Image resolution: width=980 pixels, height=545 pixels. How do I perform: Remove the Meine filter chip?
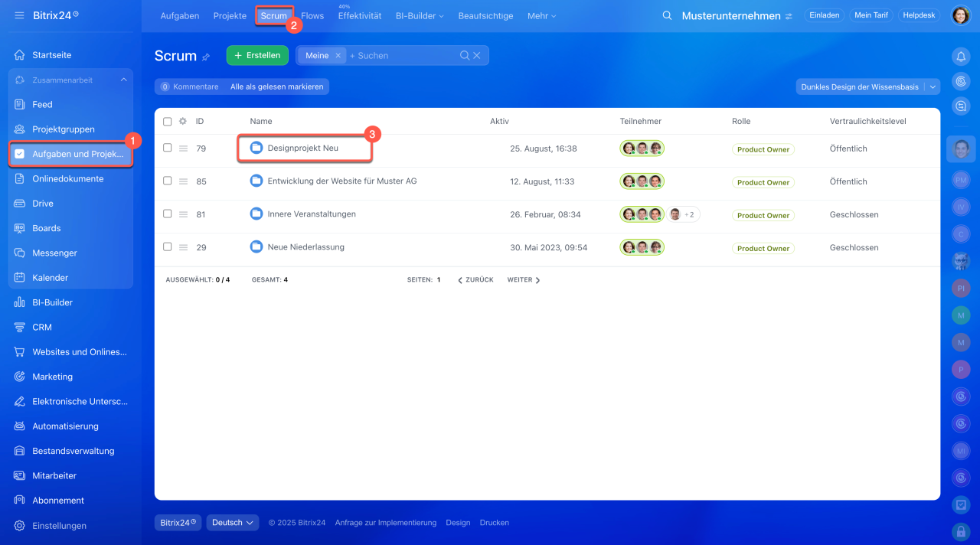[x=338, y=55]
